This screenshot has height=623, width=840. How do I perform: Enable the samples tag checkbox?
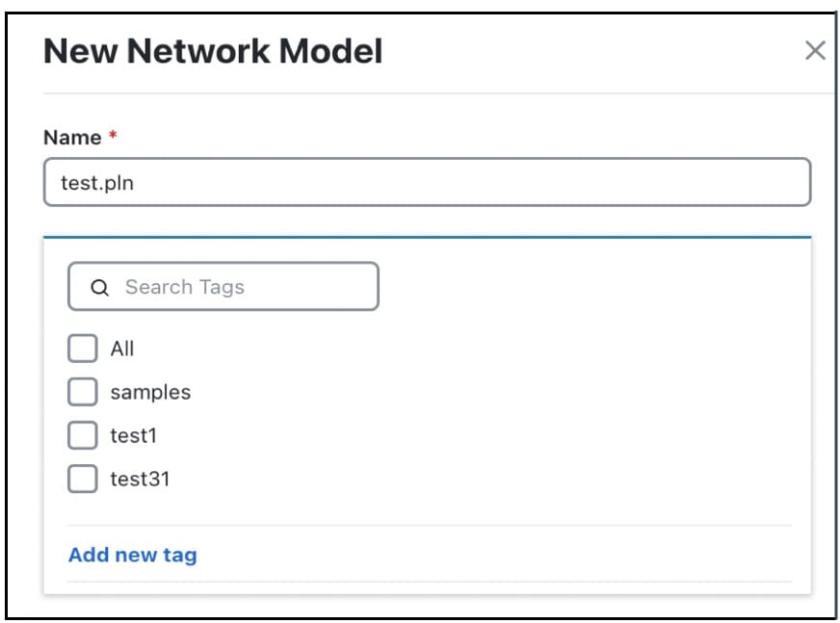click(83, 392)
